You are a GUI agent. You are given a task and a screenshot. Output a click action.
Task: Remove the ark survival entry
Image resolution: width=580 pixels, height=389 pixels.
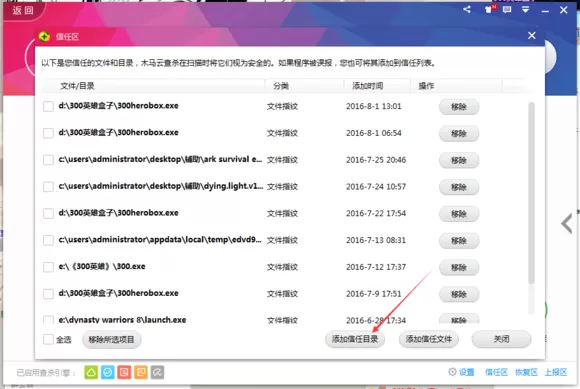click(459, 160)
